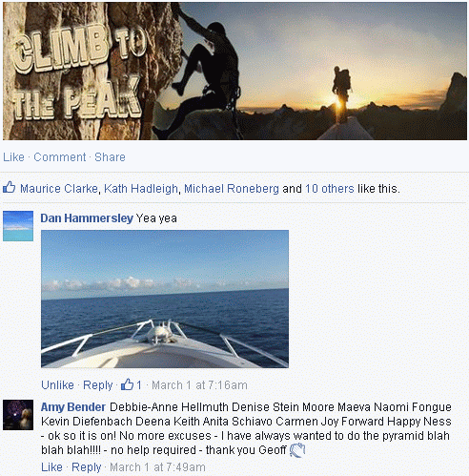Open the boat photo in Dan's comment
The image size is (469, 476).
click(x=165, y=299)
